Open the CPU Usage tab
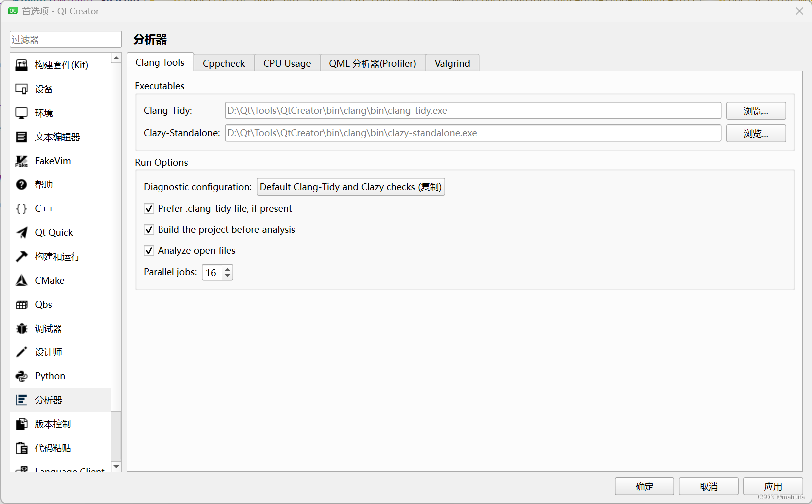Image resolution: width=812 pixels, height=504 pixels. 287,63
